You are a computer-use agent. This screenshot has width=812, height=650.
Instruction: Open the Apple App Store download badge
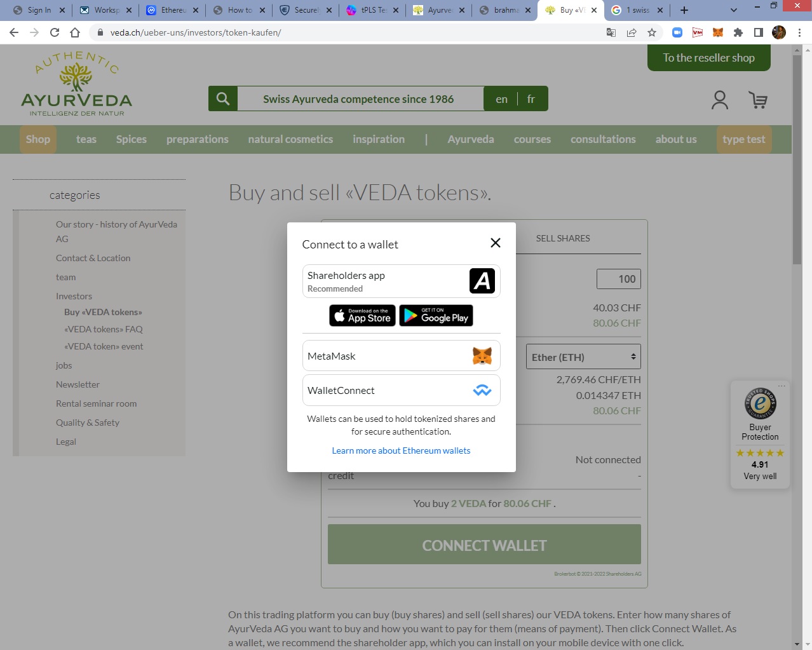362,316
